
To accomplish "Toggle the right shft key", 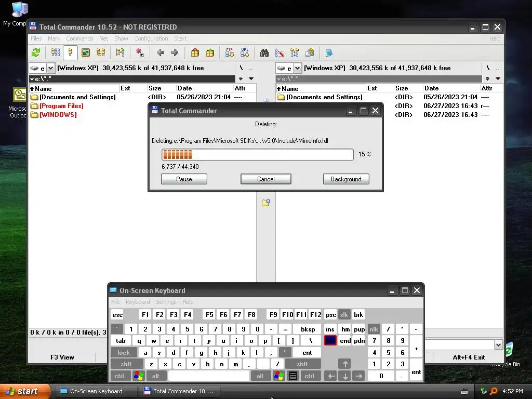I will click(302, 364).
